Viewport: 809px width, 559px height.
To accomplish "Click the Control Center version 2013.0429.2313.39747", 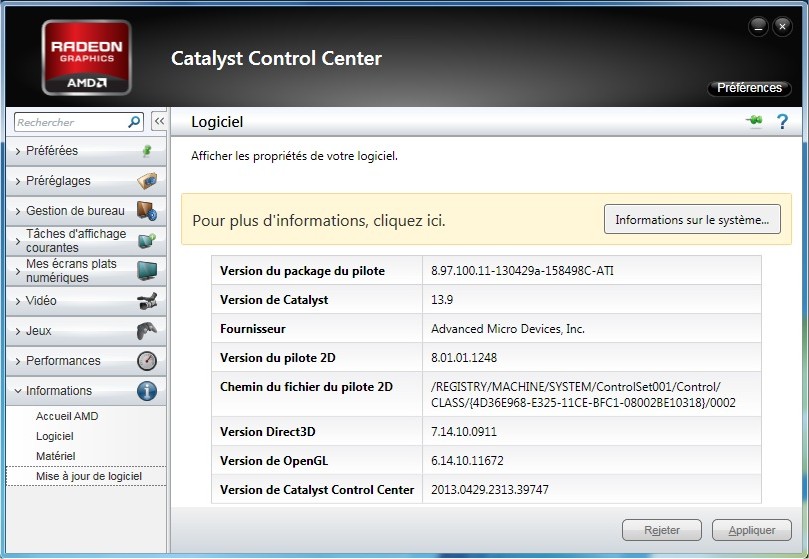I will point(490,489).
